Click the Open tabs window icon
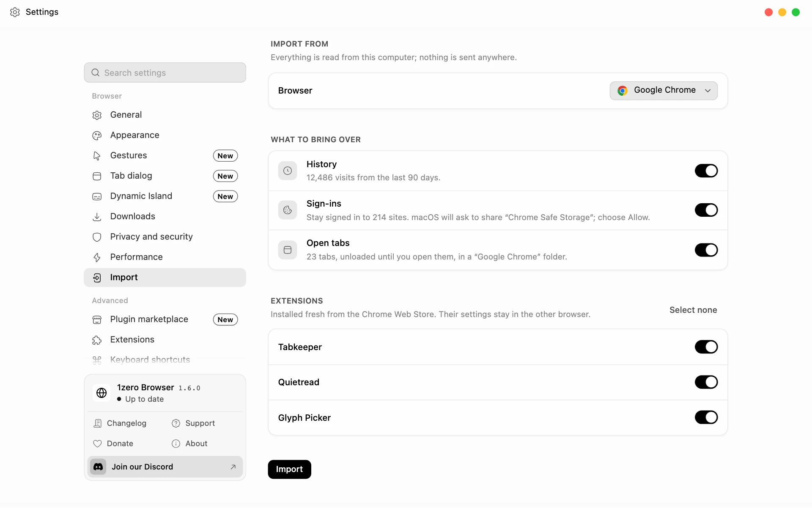Viewport: 812px width, 508px height. [x=288, y=250]
